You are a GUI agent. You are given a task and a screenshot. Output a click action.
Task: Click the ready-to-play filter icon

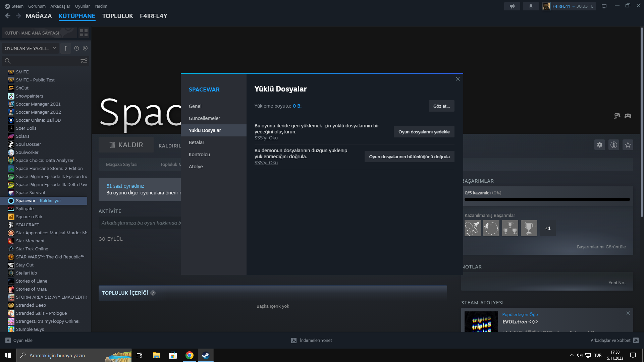coord(85,48)
